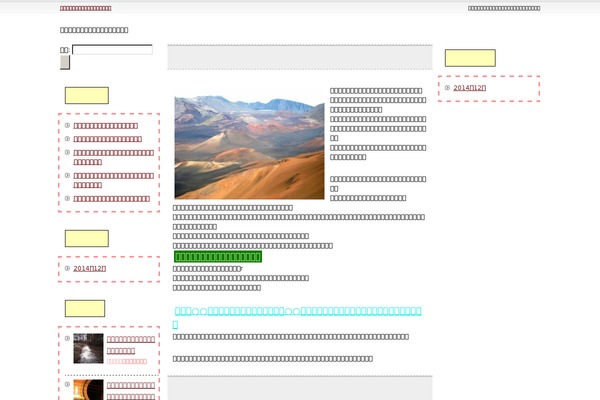Open the last link in the left sidebar list

[111, 199]
